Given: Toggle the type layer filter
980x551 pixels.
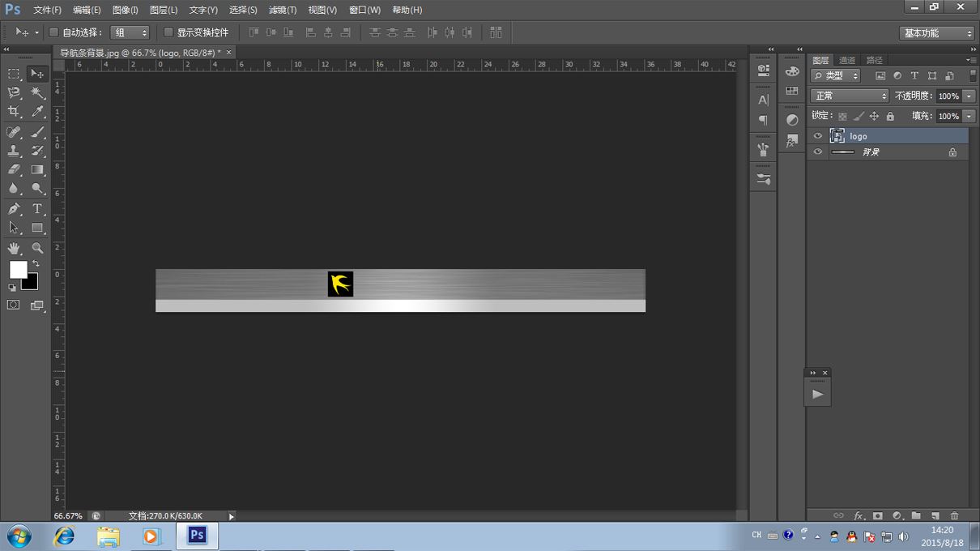Looking at the screenshot, I should (x=914, y=75).
